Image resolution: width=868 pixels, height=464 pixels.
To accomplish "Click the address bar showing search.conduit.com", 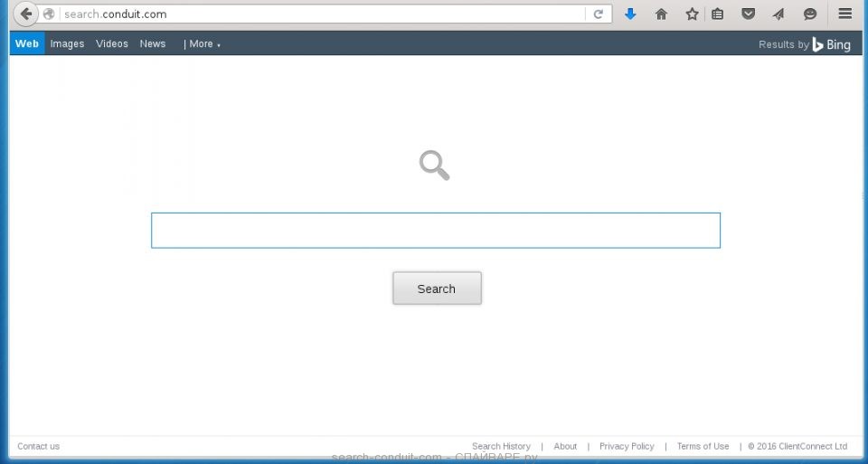I will coord(316,14).
